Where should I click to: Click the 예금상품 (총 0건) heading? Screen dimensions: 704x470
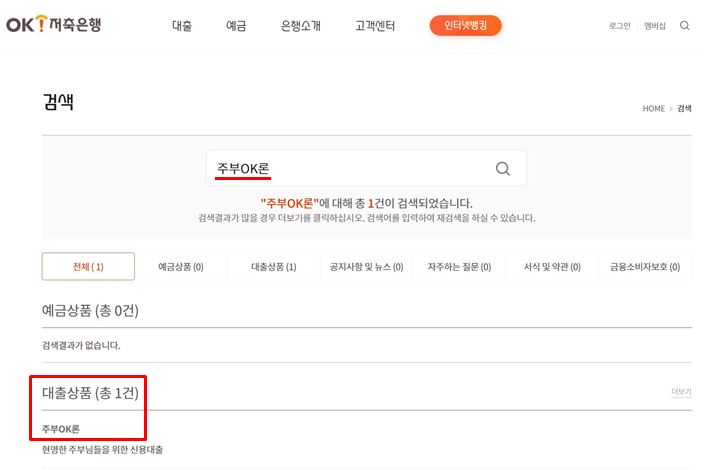point(90,310)
